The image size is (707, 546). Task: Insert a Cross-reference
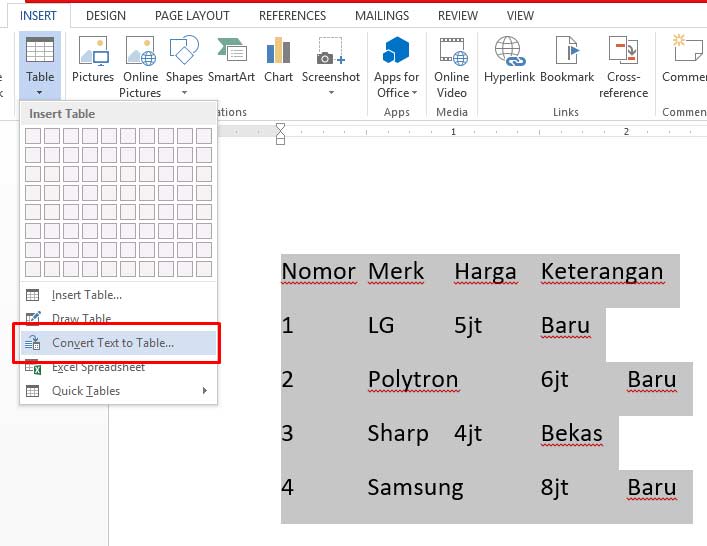tap(624, 67)
